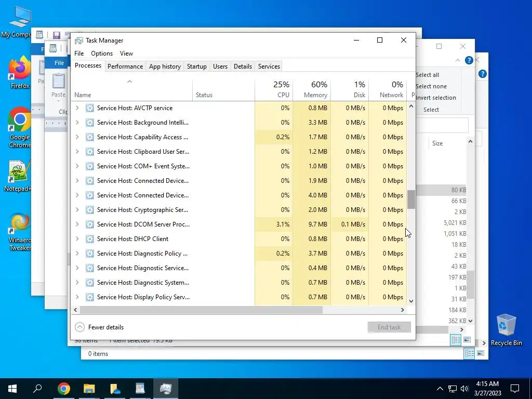Switch to the Performance tab
The image size is (532, 399).
(125, 66)
